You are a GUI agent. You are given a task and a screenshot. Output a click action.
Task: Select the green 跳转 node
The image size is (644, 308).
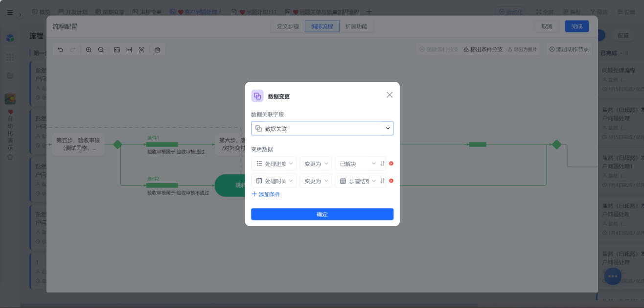[230, 186]
